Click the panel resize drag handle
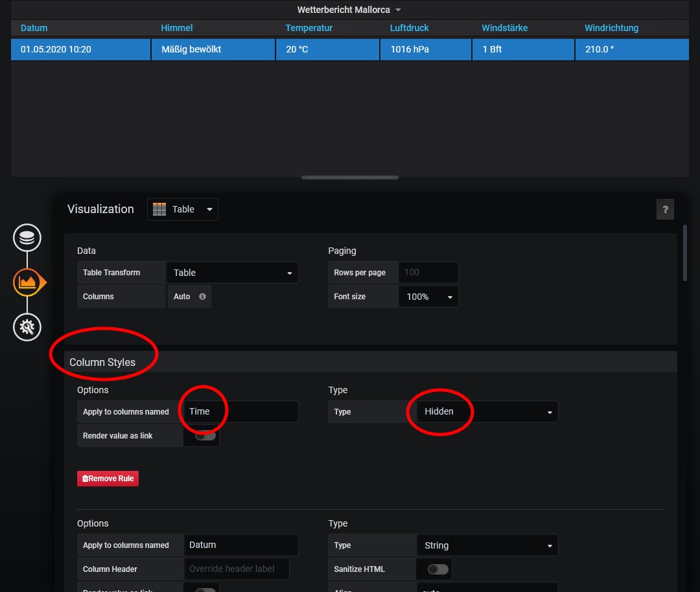 point(349,177)
